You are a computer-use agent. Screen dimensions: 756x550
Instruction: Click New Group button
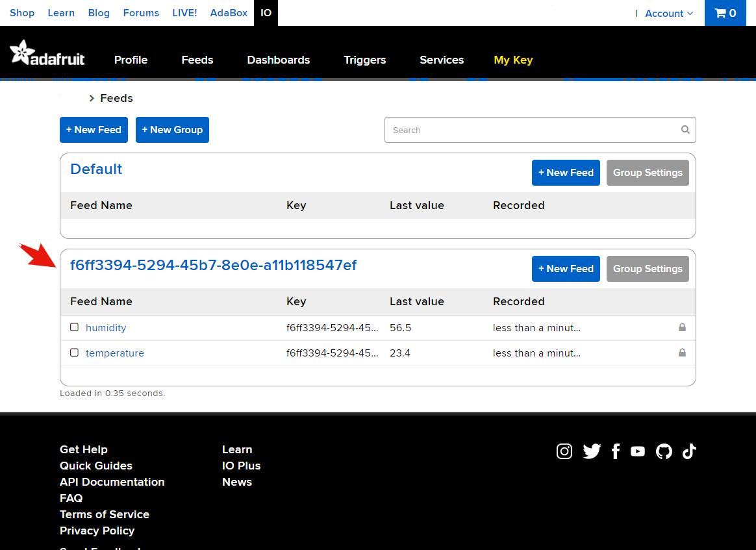coord(172,130)
